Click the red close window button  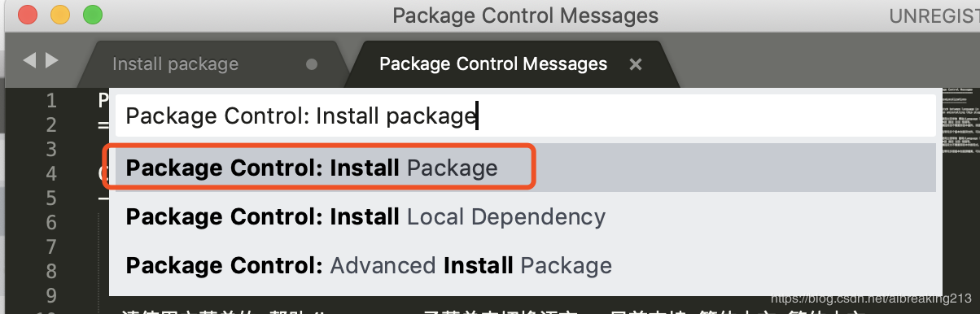tap(27, 15)
